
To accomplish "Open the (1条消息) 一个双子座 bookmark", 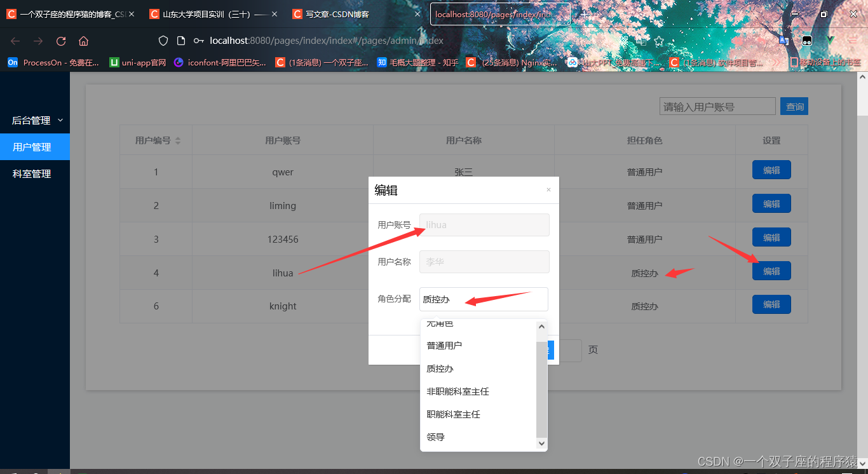I will coord(322,62).
